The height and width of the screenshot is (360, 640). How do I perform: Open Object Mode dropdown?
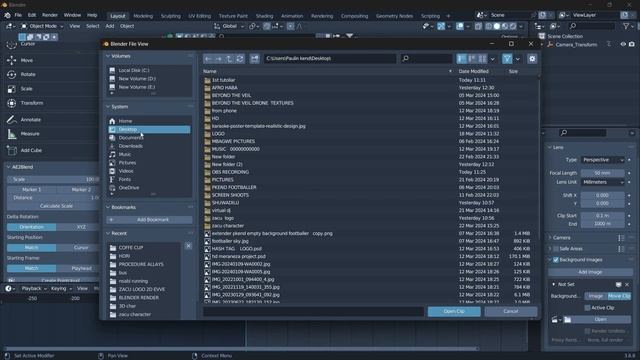point(42,26)
